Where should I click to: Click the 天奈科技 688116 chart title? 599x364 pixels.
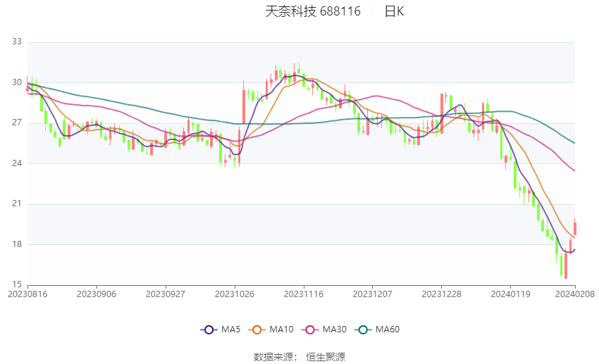point(313,11)
